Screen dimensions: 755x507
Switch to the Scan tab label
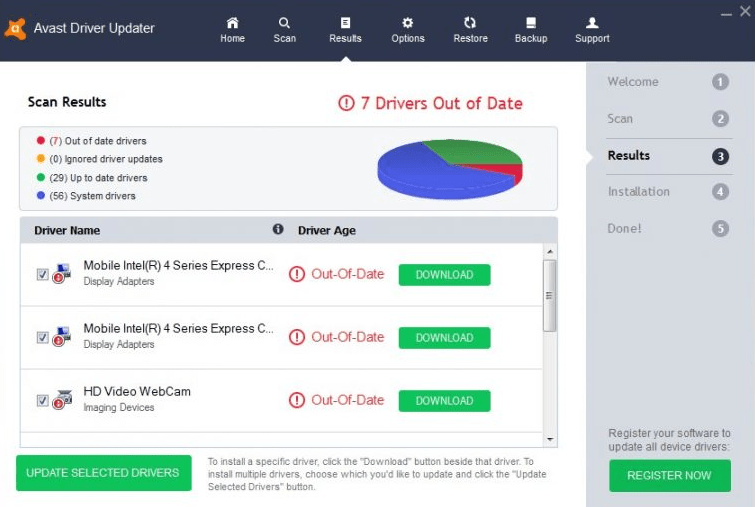(x=285, y=39)
